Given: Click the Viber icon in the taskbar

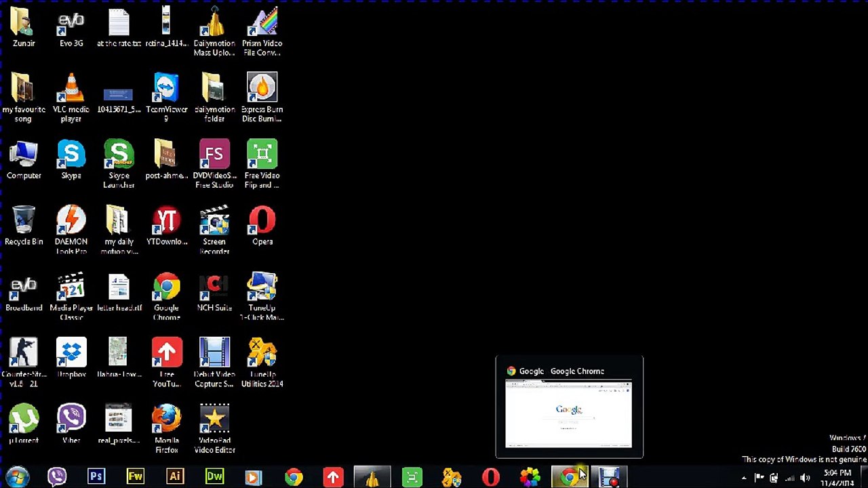Looking at the screenshot, I should pyautogui.click(x=57, y=477).
